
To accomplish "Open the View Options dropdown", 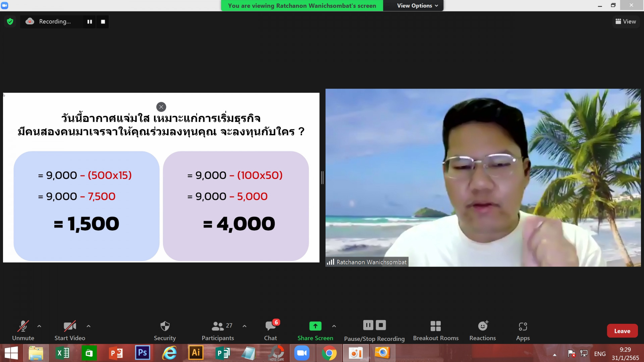I will 418,6.
